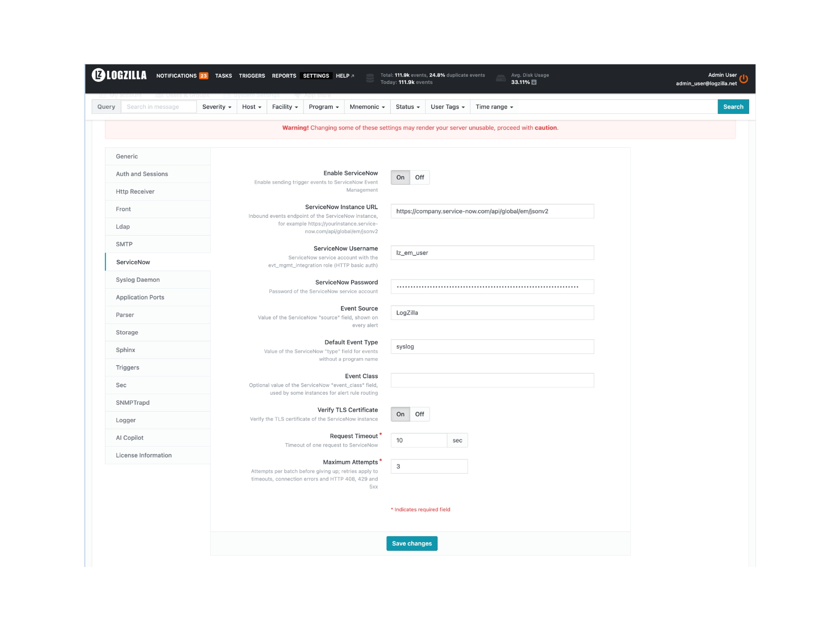
Task: Click the ServiceNow Password field
Action: coord(492,287)
